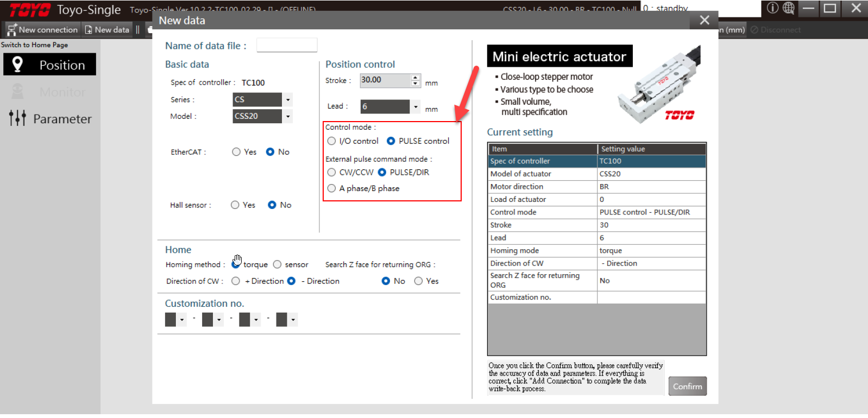Click the New connection toolbar button

coord(43,30)
